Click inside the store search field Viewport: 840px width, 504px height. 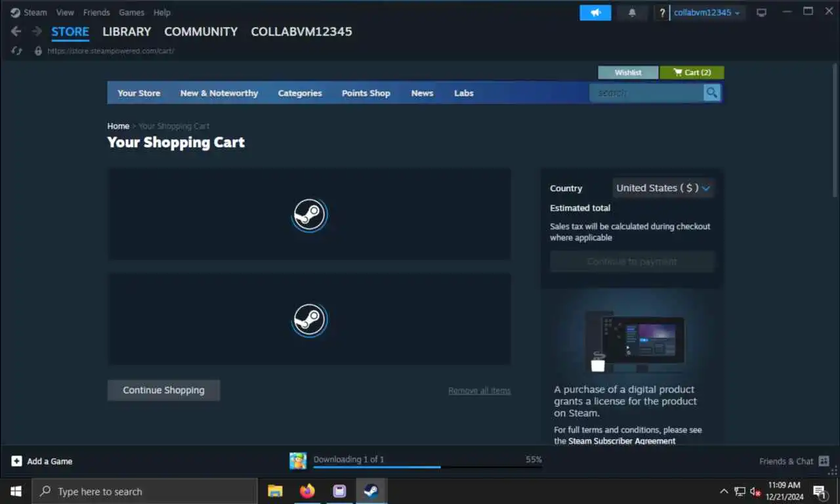[646, 93]
